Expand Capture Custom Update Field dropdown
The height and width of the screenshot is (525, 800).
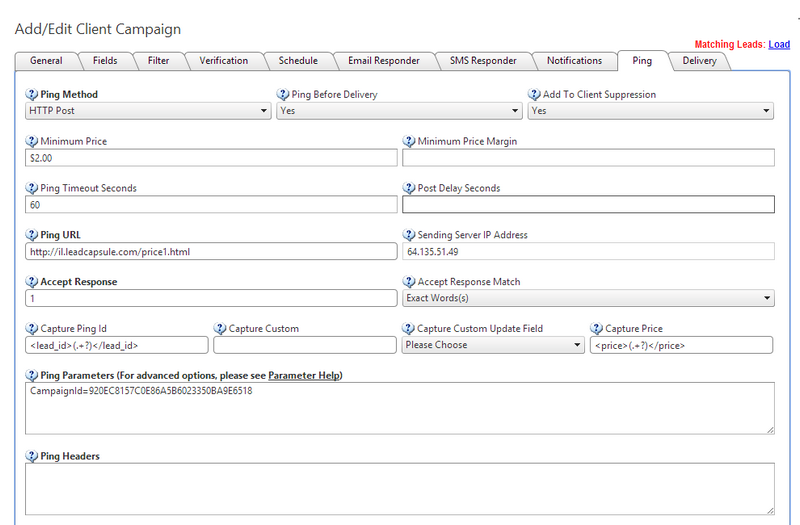[493, 345]
